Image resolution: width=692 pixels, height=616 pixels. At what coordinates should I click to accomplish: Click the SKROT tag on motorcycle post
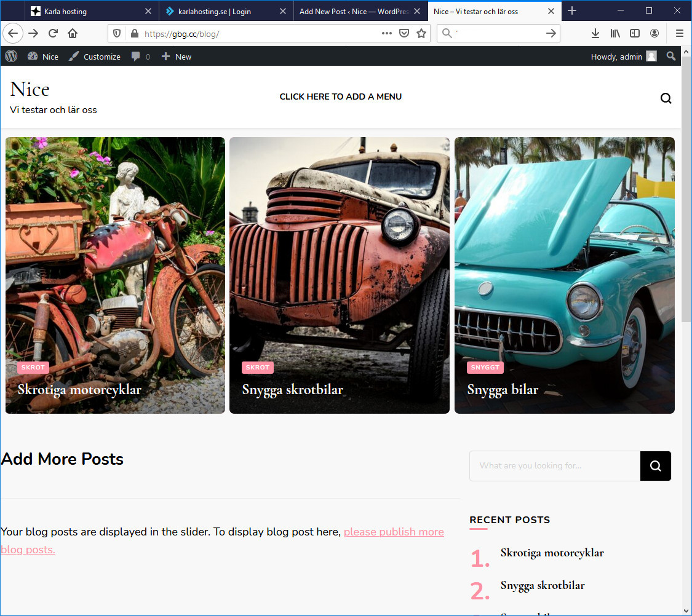[x=33, y=367]
